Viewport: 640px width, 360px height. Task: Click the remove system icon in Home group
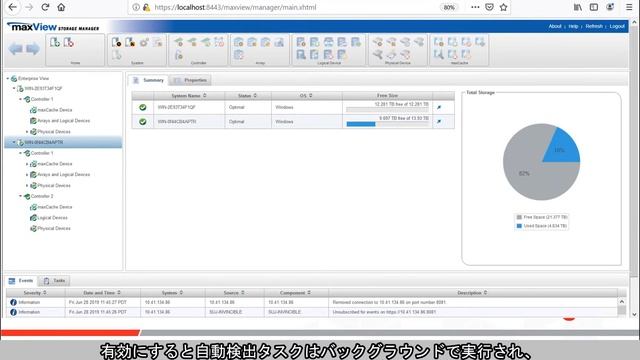[x=68, y=42]
